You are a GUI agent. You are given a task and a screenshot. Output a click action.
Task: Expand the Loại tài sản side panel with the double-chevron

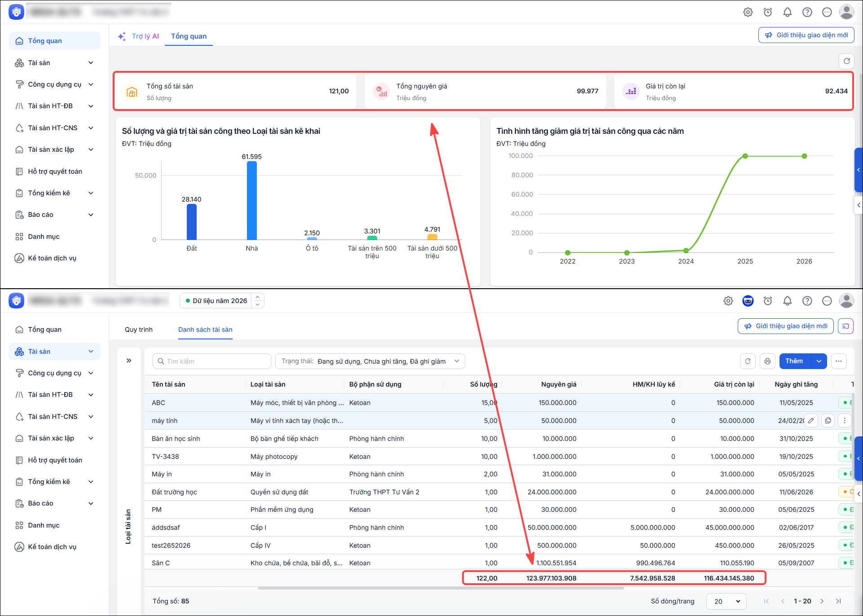pyautogui.click(x=129, y=361)
